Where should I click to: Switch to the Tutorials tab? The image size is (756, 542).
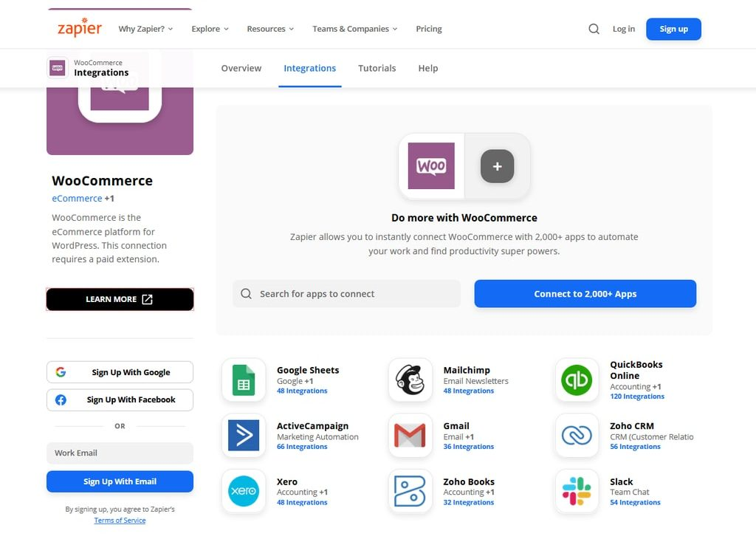[x=377, y=68]
